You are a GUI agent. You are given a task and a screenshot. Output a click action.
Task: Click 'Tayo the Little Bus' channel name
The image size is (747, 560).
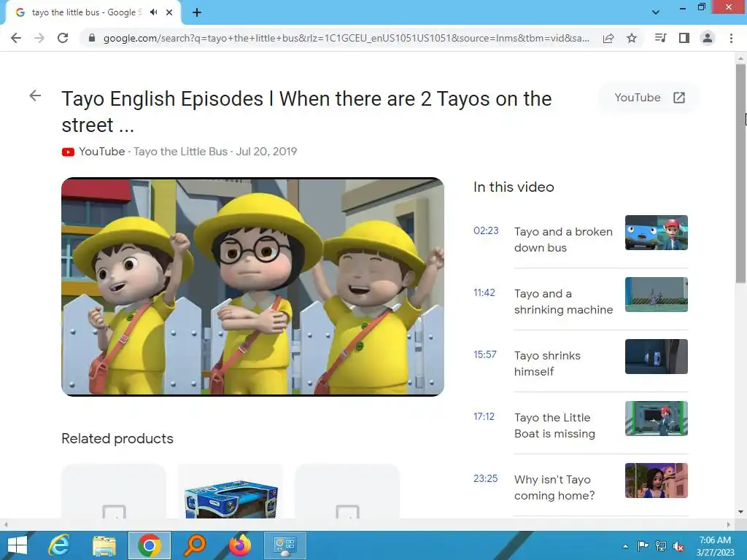coord(181,152)
